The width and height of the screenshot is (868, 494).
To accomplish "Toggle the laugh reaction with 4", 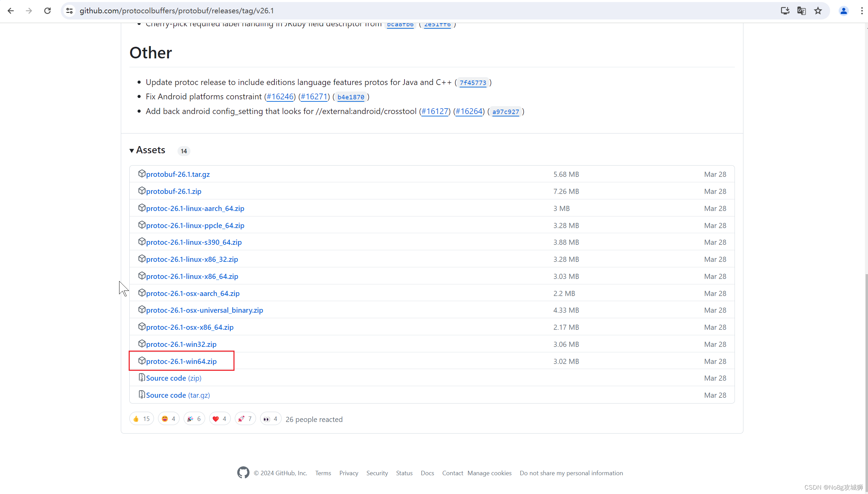I will tap(169, 419).
